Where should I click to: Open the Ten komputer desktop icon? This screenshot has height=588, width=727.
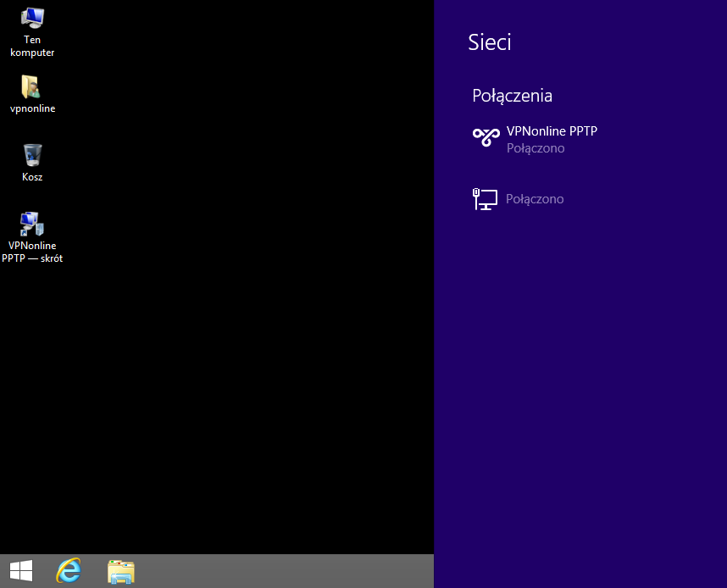click(32, 19)
